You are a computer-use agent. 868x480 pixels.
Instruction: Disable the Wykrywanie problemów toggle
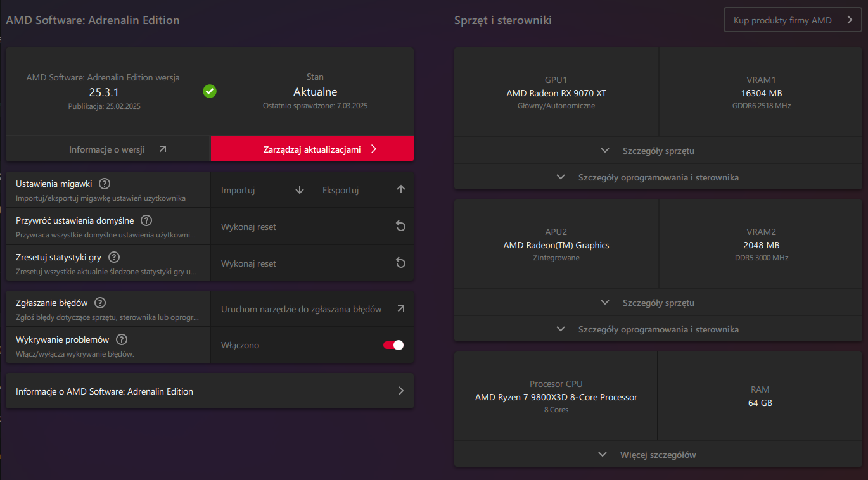pos(393,345)
